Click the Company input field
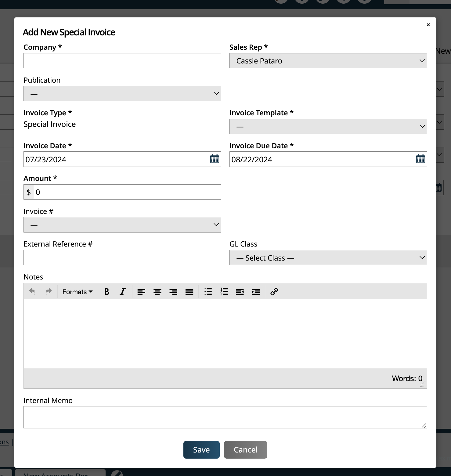Screen dimensions: 451x476 pyautogui.click(x=122, y=61)
